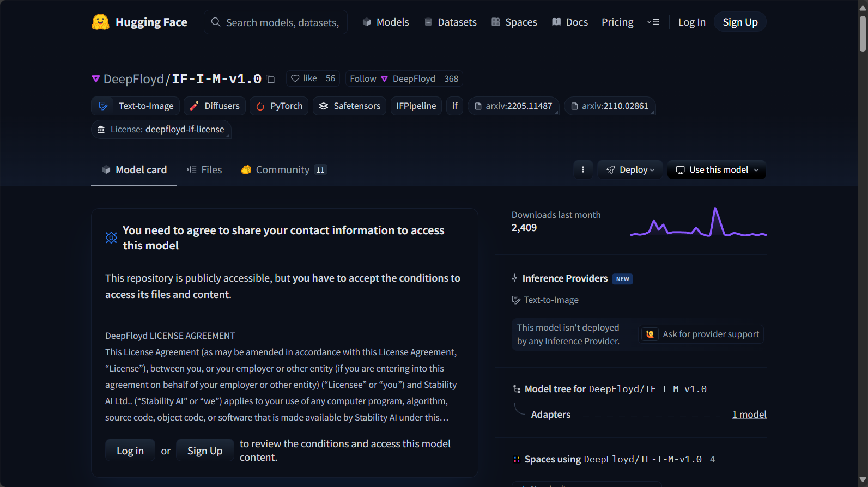The width and height of the screenshot is (868, 487).
Task: Click the deepfloyd-if-license tag
Action: tap(161, 130)
